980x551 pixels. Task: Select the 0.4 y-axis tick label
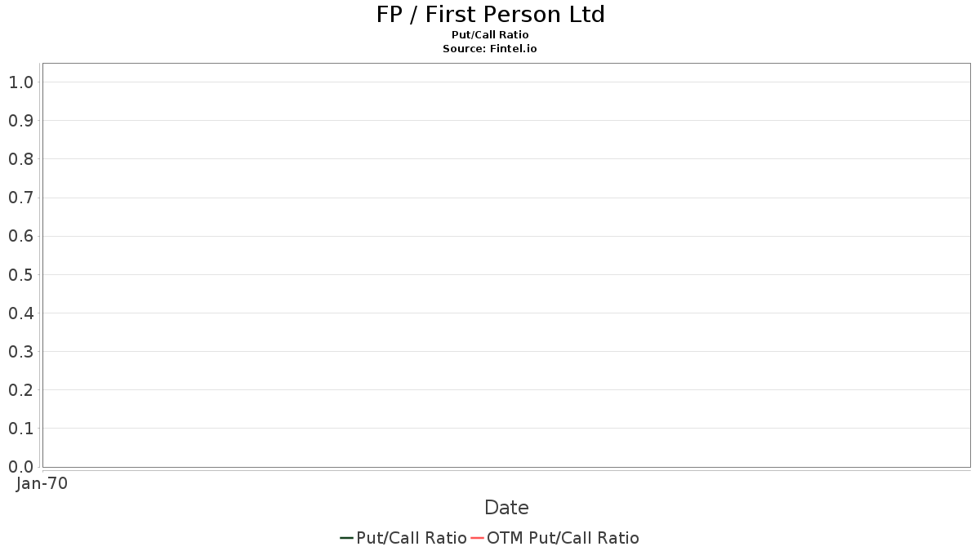click(20, 313)
